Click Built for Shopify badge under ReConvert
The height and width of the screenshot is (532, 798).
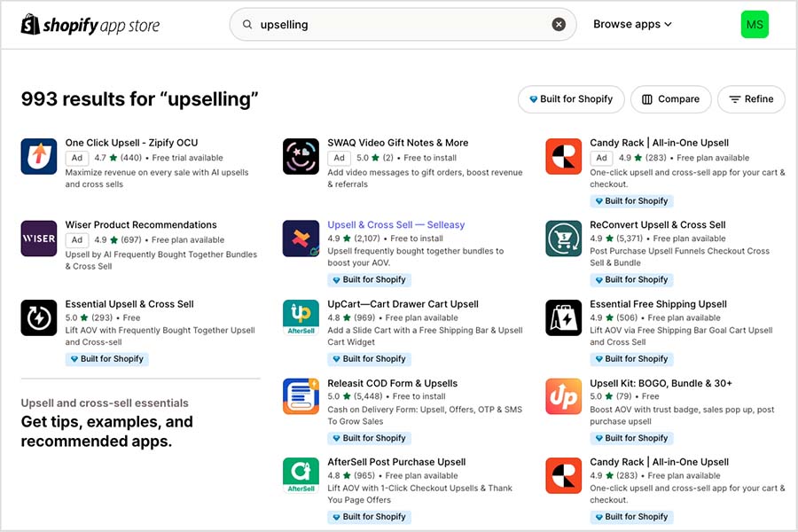[x=631, y=280]
